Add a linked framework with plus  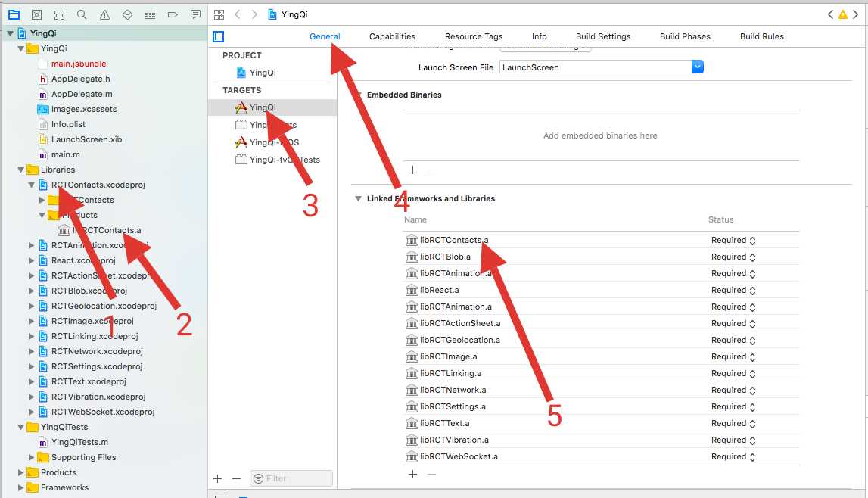point(413,475)
